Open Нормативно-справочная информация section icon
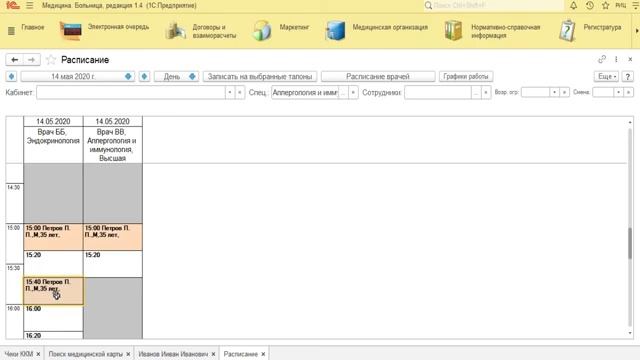640x360 pixels. pos(453,31)
